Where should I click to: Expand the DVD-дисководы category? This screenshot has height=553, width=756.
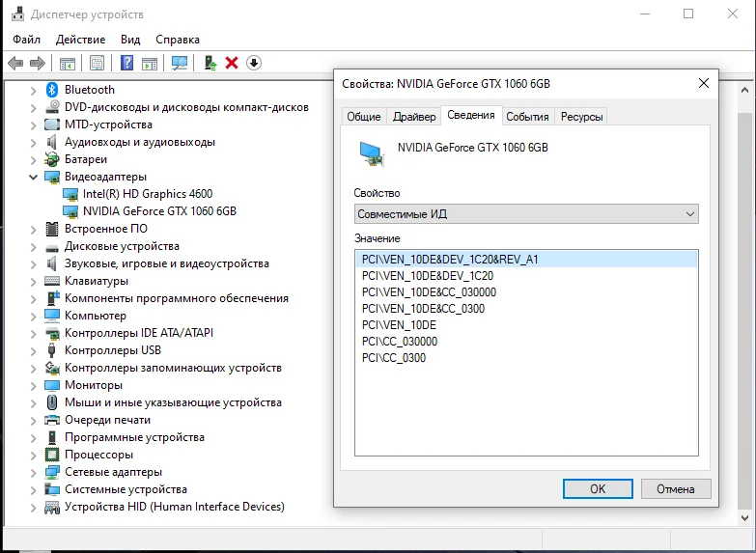[x=33, y=107]
